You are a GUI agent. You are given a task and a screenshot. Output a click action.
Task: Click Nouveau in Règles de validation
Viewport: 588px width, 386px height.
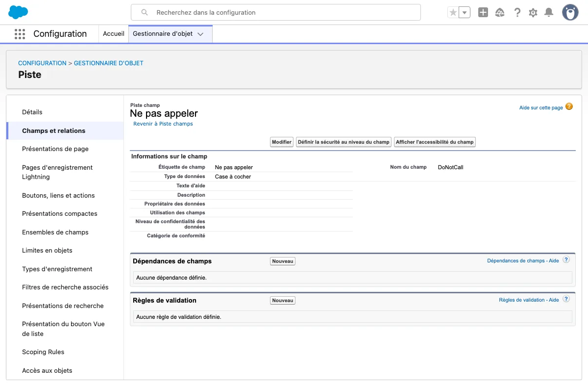283,301
